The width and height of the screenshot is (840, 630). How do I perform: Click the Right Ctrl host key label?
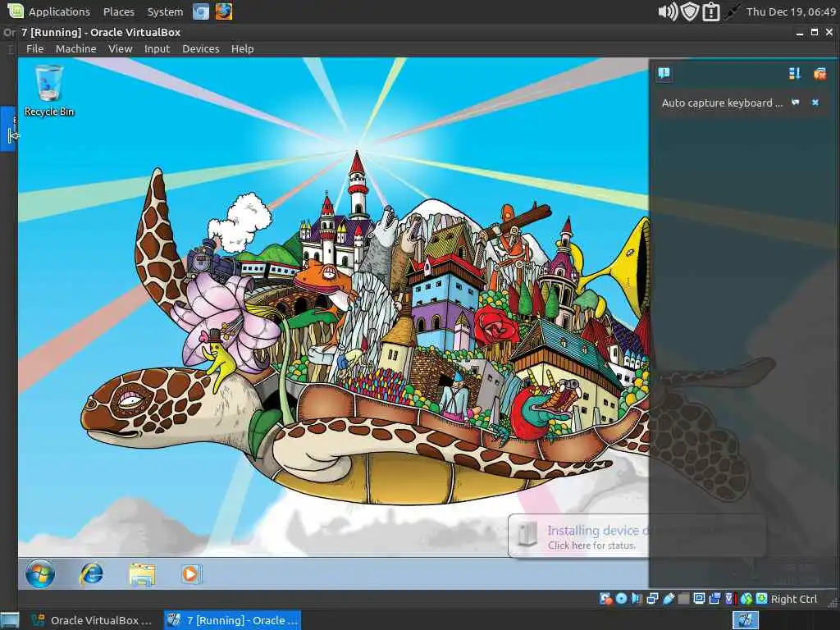(x=794, y=600)
